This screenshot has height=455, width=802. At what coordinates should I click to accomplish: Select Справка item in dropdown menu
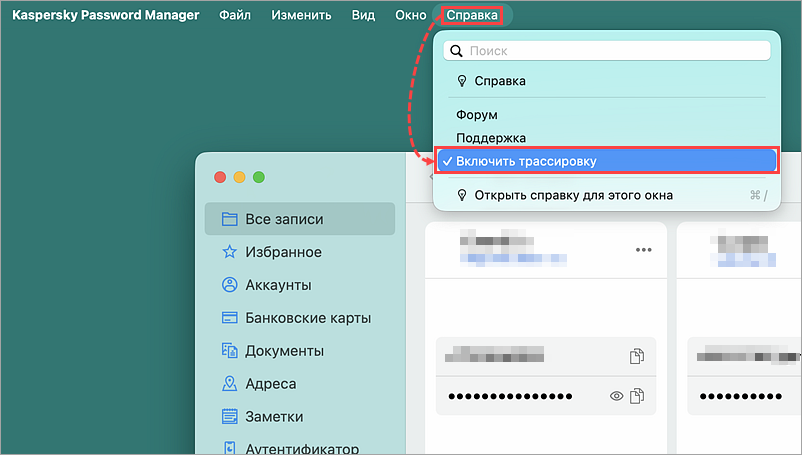pyautogui.click(x=607, y=81)
